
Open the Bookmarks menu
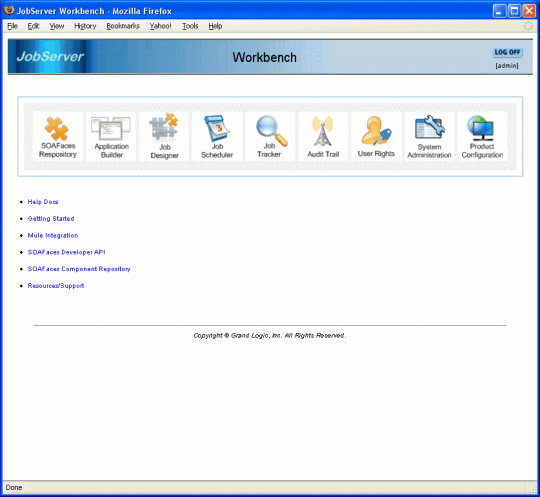[123, 26]
